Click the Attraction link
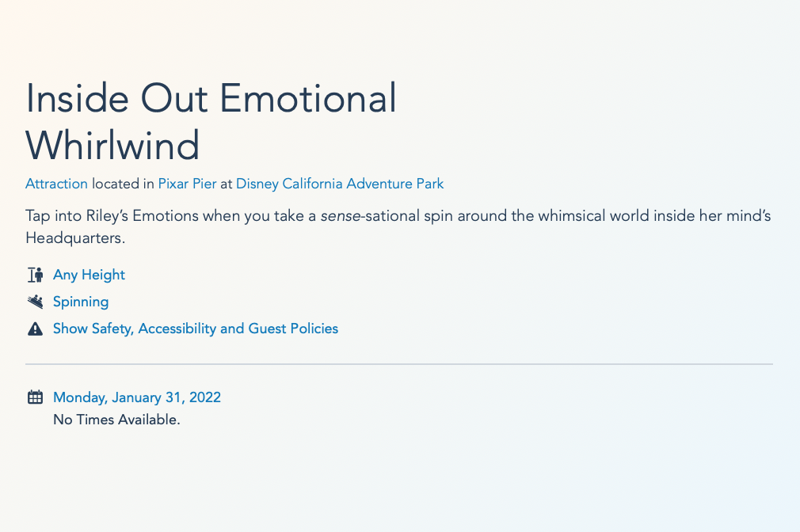800x532 pixels. pos(56,184)
